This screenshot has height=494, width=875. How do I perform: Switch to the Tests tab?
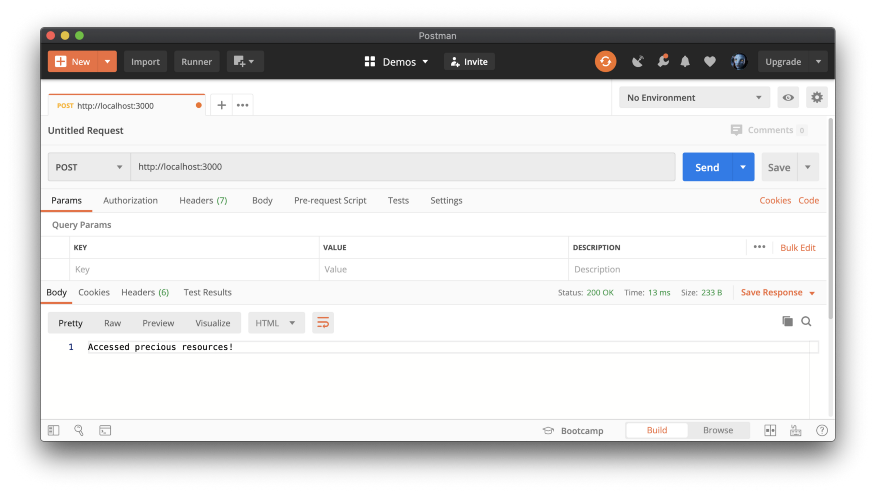(x=398, y=200)
